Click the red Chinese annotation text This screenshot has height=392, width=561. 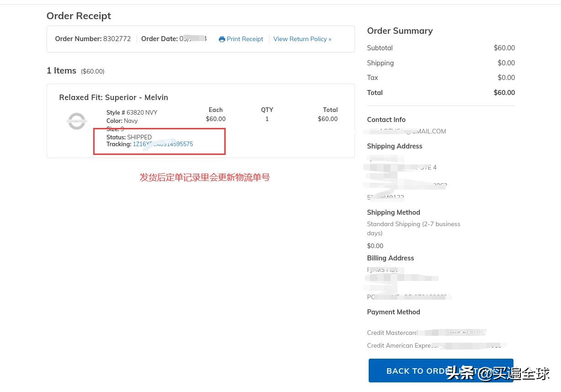pos(205,177)
